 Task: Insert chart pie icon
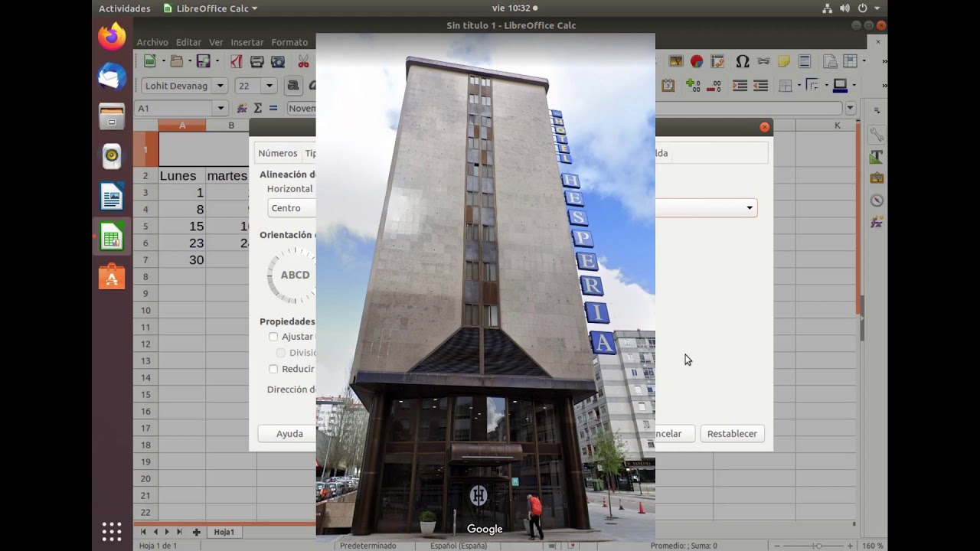pos(697,61)
